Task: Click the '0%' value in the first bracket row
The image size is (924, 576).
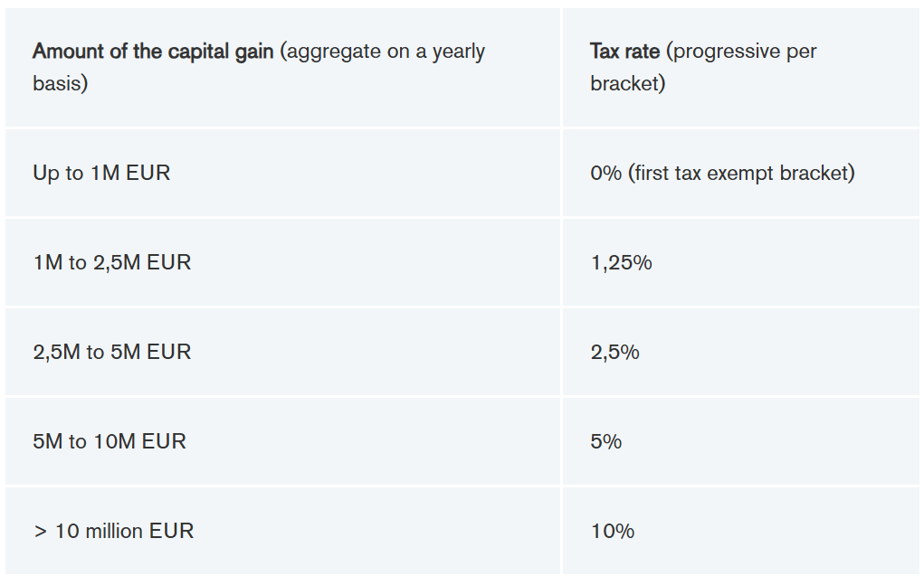Action: tap(605, 173)
